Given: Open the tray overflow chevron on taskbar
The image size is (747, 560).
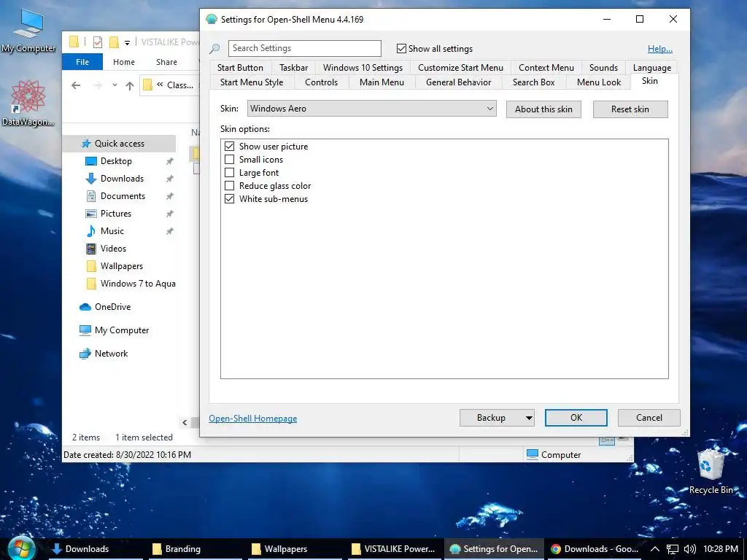Looking at the screenshot, I should coord(655,549).
